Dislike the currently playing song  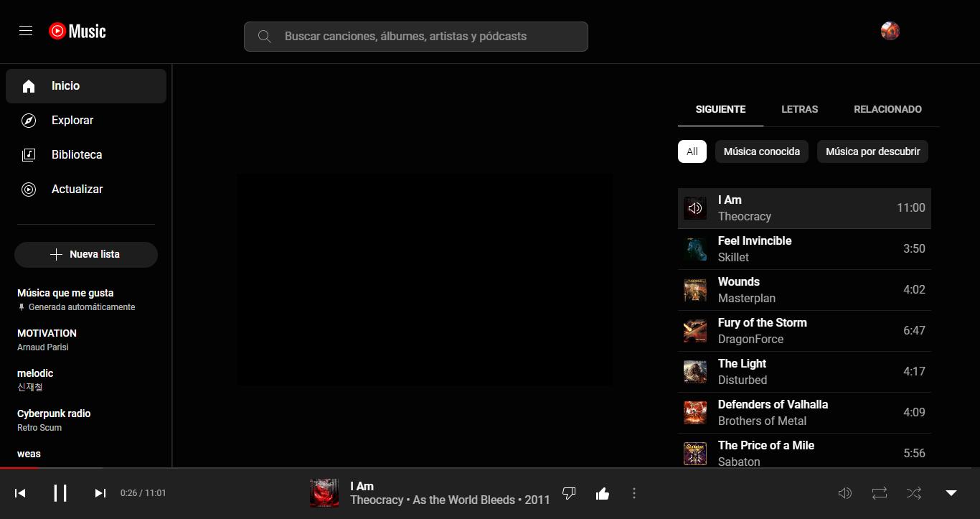(569, 493)
